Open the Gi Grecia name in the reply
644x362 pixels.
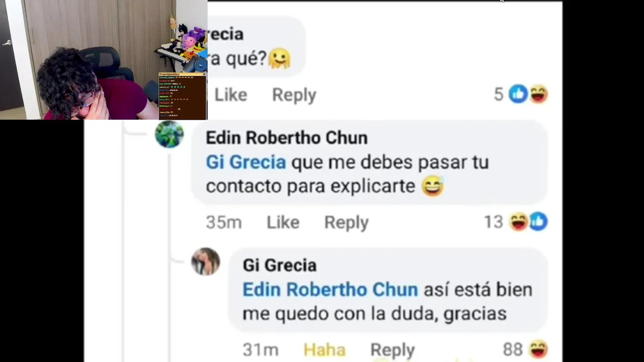tap(279, 265)
